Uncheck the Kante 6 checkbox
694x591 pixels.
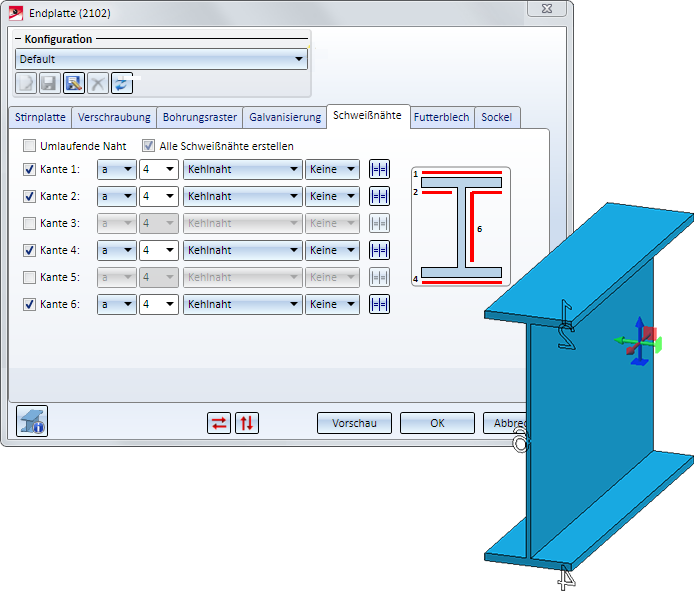pyautogui.click(x=29, y=304)
